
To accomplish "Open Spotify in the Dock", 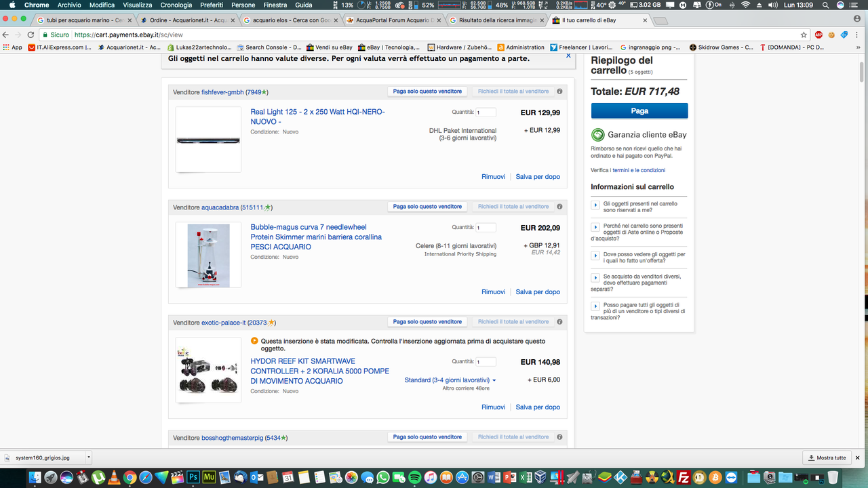I will point(415,477).
